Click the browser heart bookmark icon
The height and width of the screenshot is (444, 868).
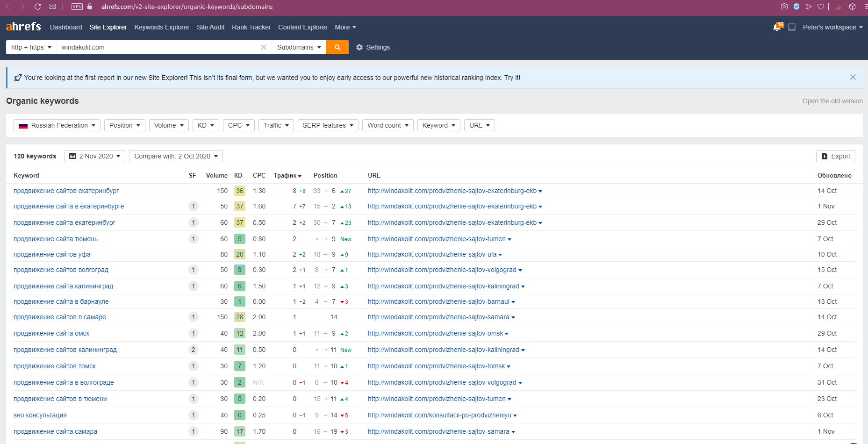[821, 7]
